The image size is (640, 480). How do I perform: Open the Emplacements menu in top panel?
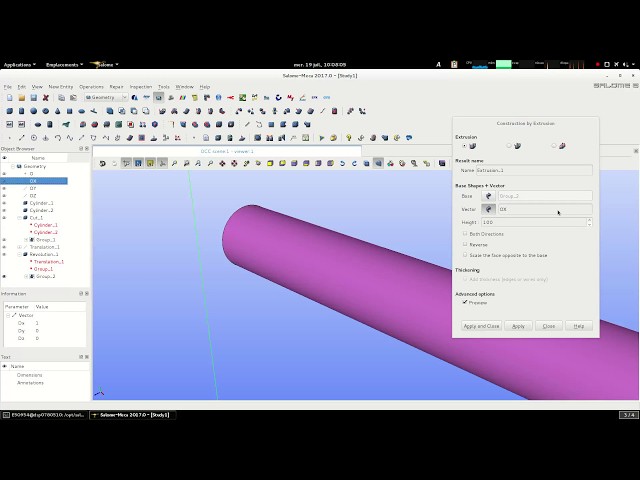tap(64, 64)
